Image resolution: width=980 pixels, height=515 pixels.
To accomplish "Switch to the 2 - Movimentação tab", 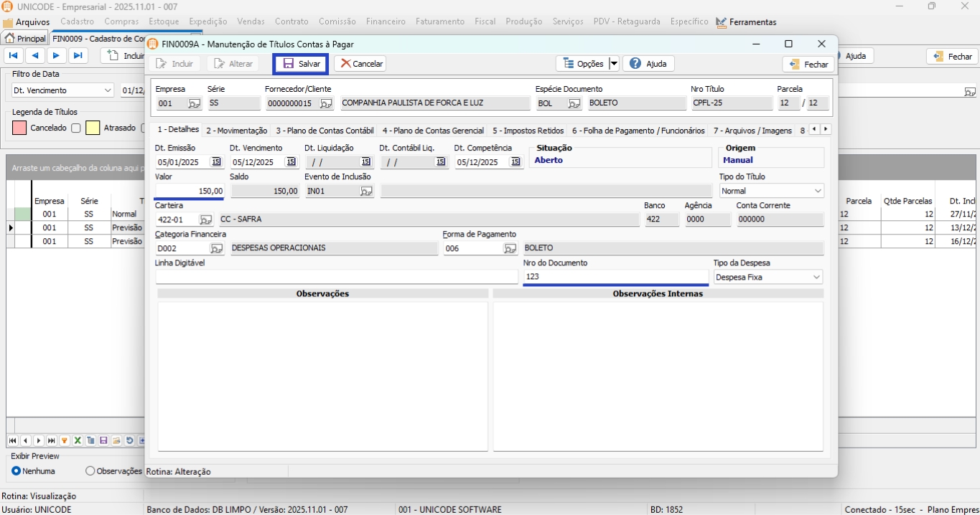I will (236, 131).
